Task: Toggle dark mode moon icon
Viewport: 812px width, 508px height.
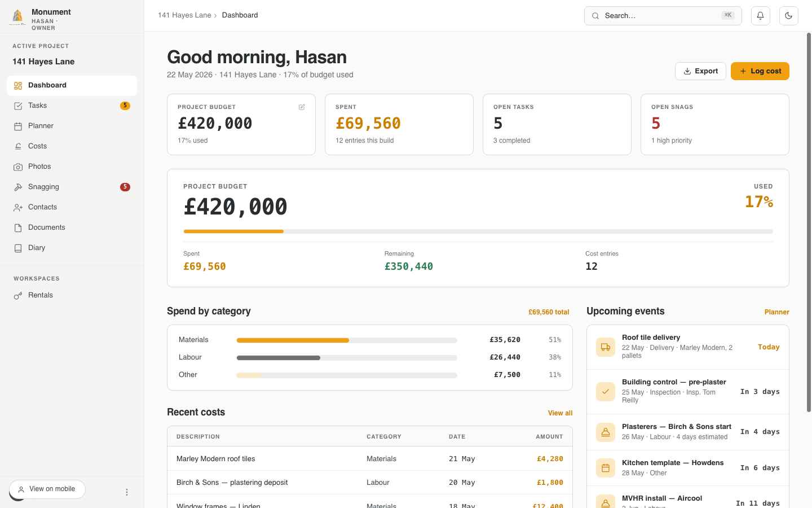Action: 788,16
